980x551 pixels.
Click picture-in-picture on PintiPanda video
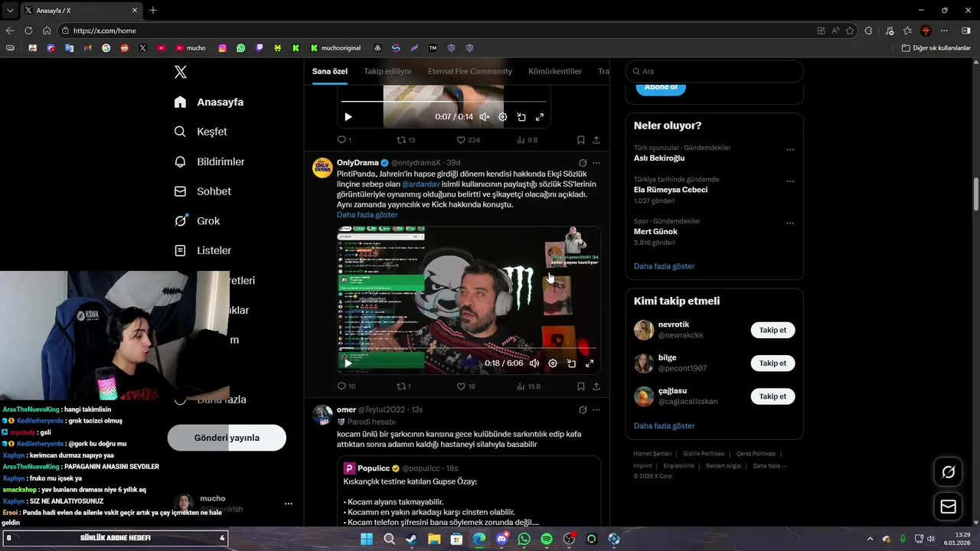pos(571,364)
